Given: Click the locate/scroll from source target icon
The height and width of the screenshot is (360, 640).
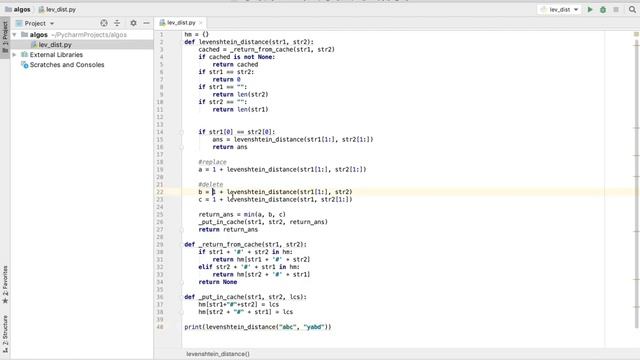Looking at the screenshot, I should 104,23.
